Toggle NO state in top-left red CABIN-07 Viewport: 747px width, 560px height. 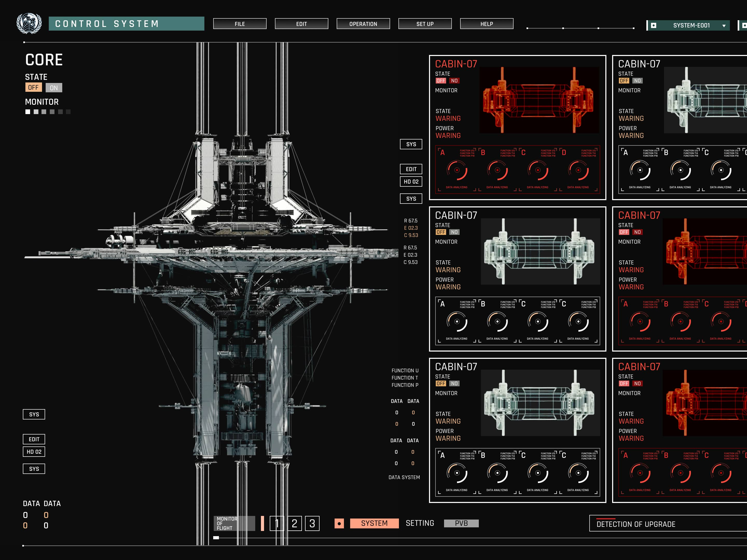[454, 81]
